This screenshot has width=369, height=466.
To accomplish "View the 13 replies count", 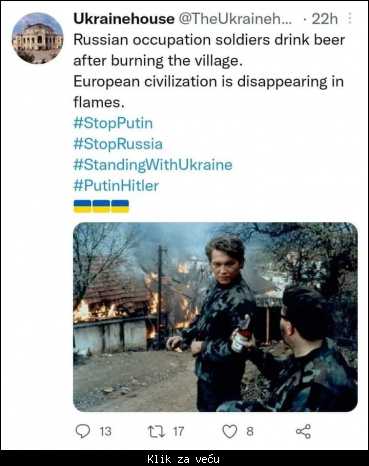I will [105, 432].
